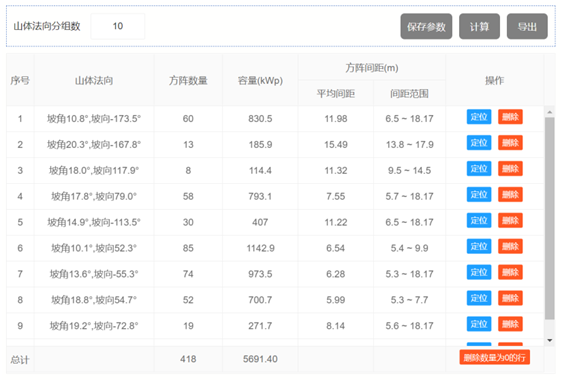
Task: Click scrollbar down arrow
Action: (549, 340)
